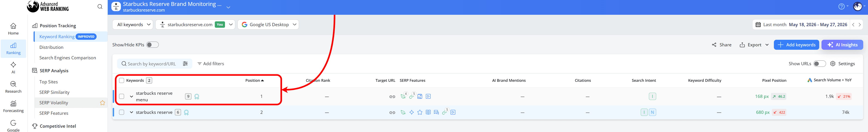Click Add filters
Image resolution: width=868 pixels, height=132 pixels.
[x=211, y=63]
